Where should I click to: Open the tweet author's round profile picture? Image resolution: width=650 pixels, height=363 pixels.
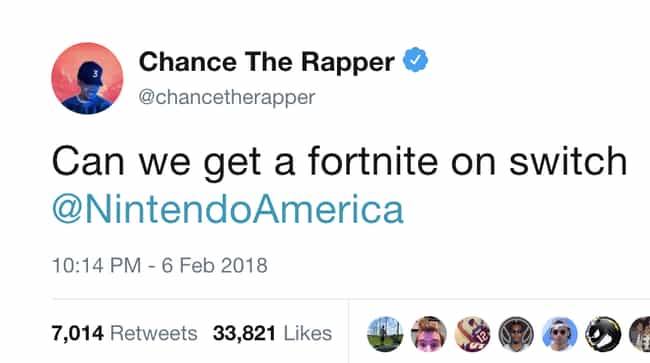[87, 78]
